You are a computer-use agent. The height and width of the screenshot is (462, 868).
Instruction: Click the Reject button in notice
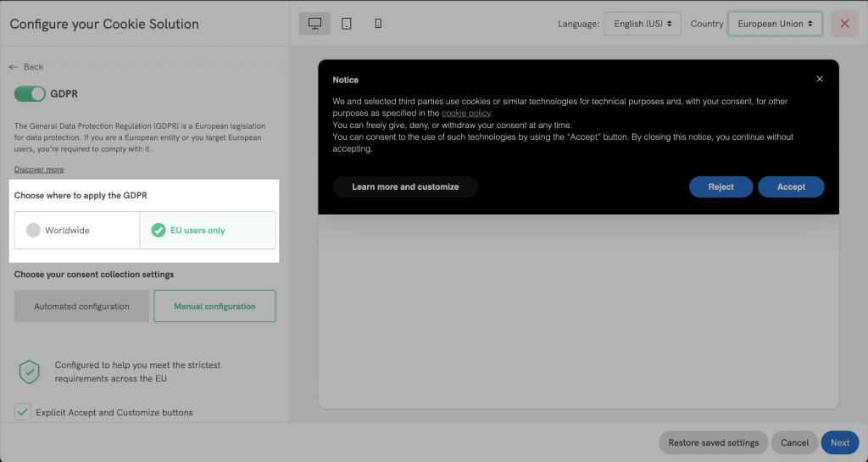tap(721, 186)
